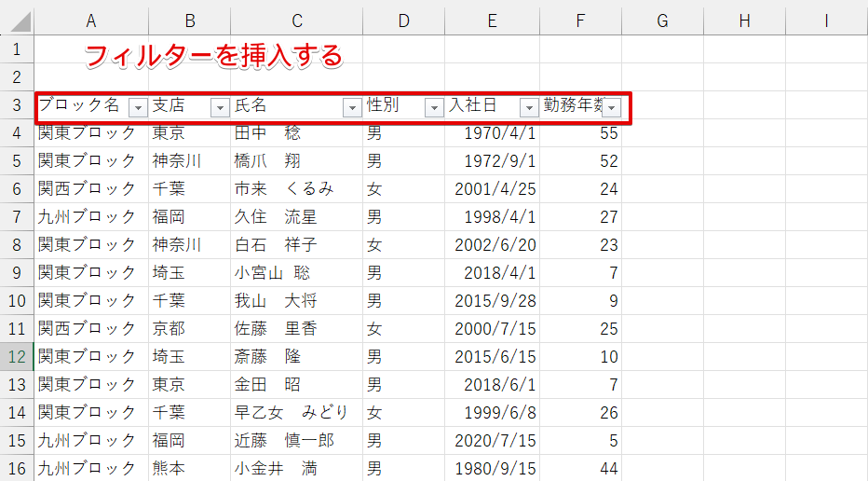The height and width of the screenshot is (481, 868).
Task: Click cell with name 白石 祥子
Action: pyautogui.click(x=297, y=245)
